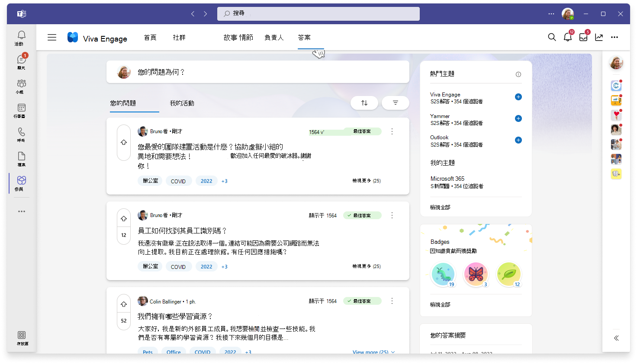Viewport: 637px width, 364px height.
Task: Click the 2022 tag on the employee ID post
Action: click(x=206, y=267)
